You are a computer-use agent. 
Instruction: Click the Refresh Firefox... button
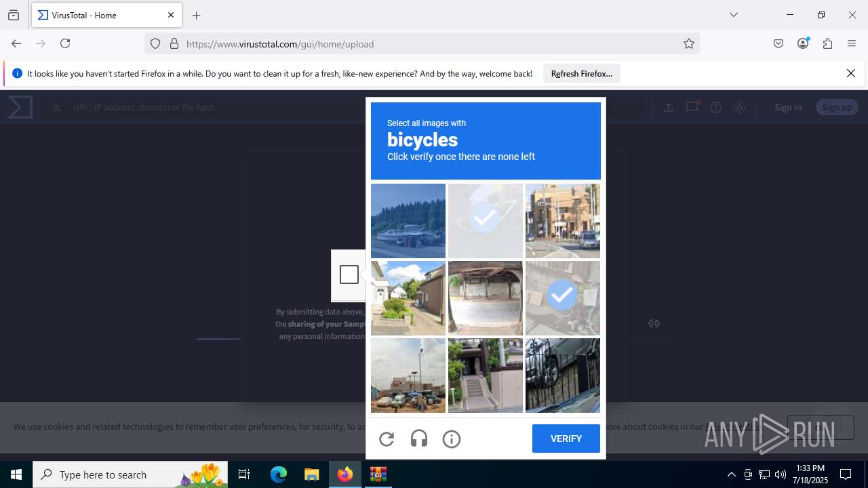pyautogui.click(x=582, y=74)
